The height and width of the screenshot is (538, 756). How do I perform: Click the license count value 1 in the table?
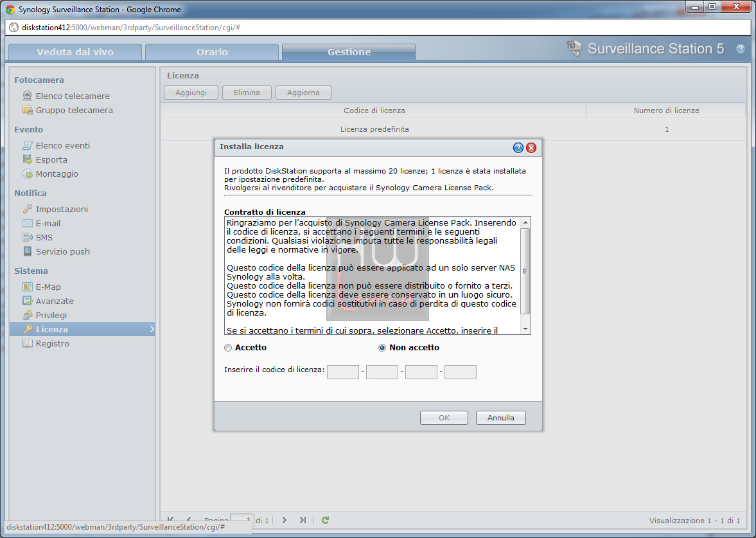click(667, 129)
